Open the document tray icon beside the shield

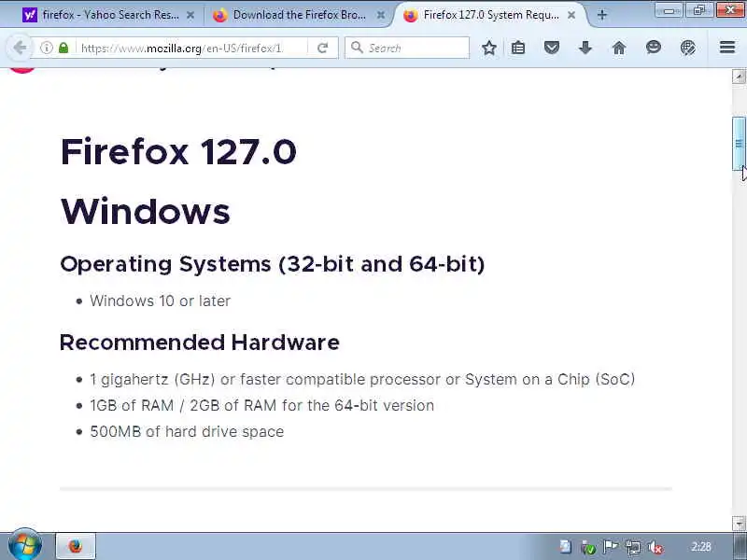point(565,547)
